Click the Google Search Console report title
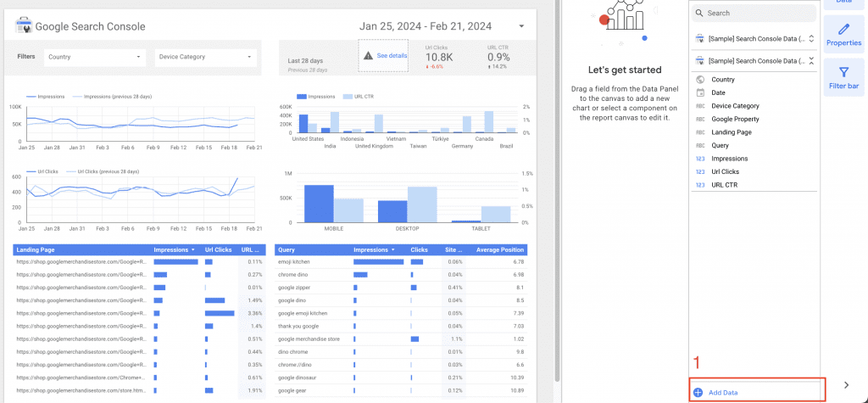 click(x=90, y=26)
